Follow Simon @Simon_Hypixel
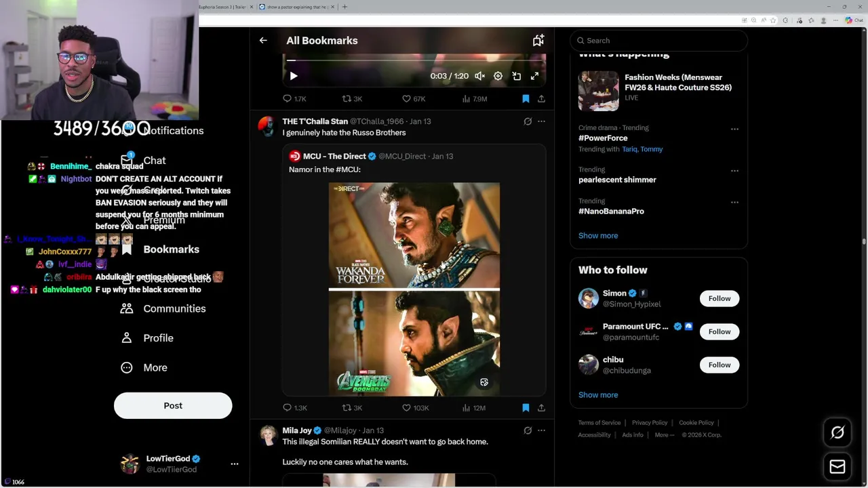This screenshot has width=868, height=488. [x=719, y=298]
